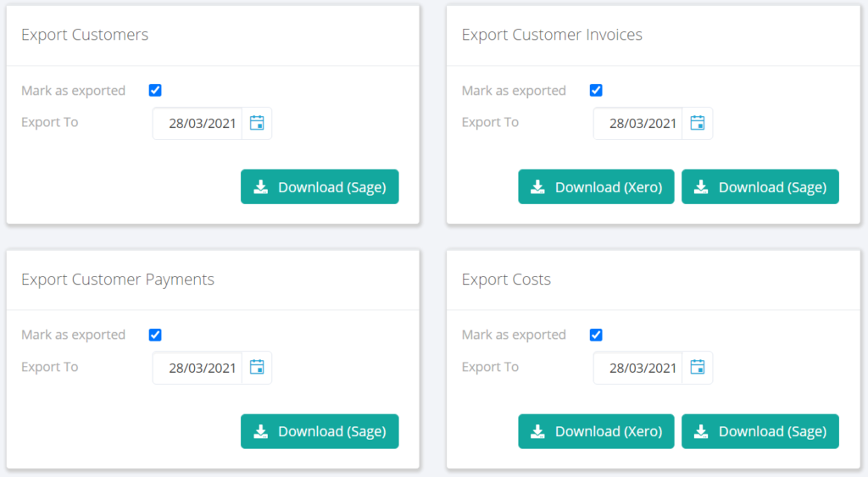Edit Export To date in Customer Invoices

638,123
